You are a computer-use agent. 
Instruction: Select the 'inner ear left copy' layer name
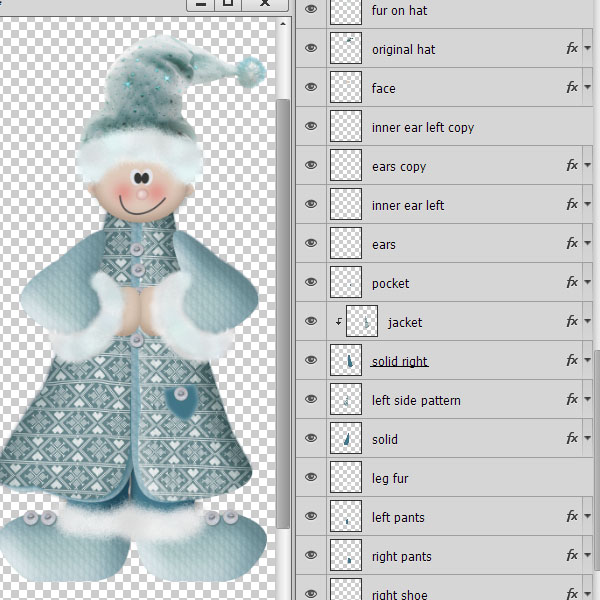pyautogui.click(x=423, y=127)
